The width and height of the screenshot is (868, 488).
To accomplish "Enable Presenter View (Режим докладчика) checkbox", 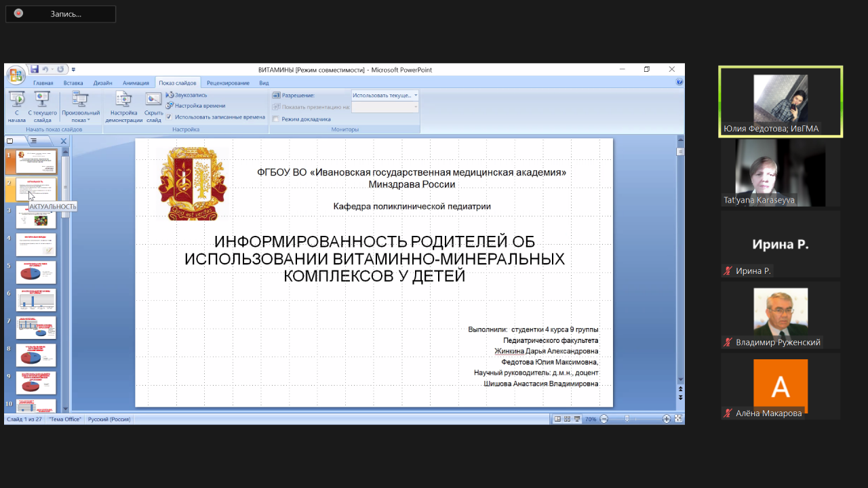I will [x=276, y=119].
